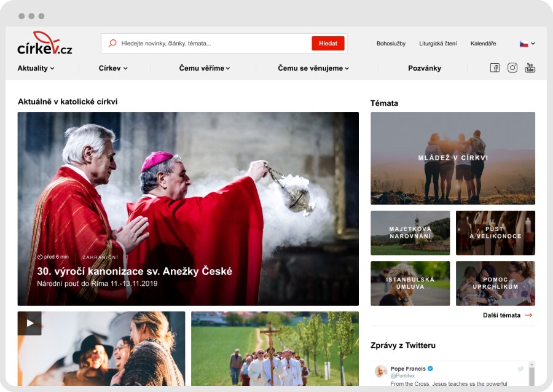Open Bohoslužby link
553x392 pixels.
click(x=391, y=44)
